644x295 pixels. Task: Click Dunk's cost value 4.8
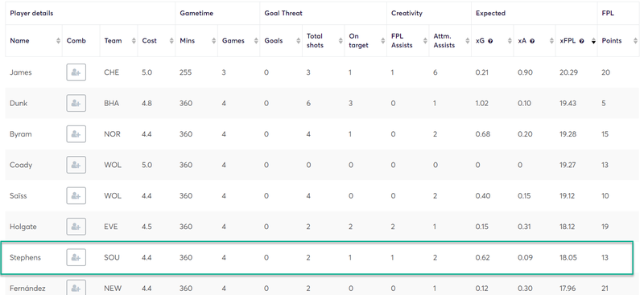(x=147, y=104)
